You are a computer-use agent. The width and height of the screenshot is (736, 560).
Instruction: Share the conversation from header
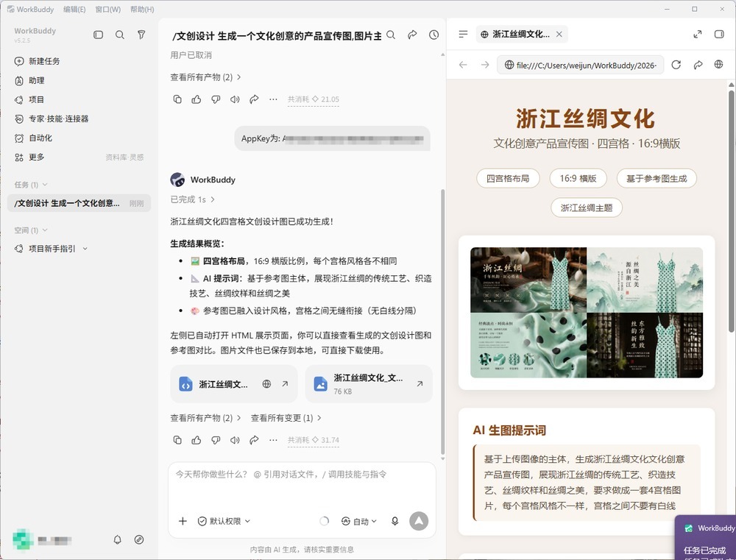tap(412, 35)
